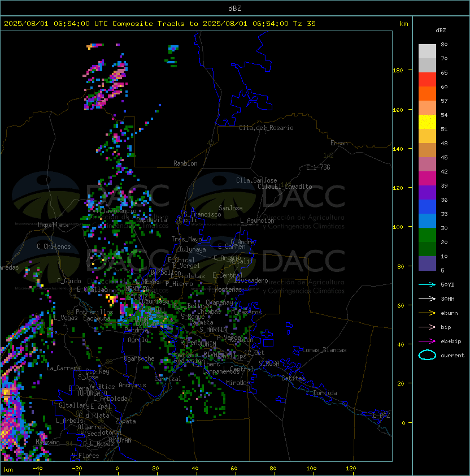This screenshot has height=476, width=470.
Task: Click the Villavicencio place label
Action: (115, 211)
